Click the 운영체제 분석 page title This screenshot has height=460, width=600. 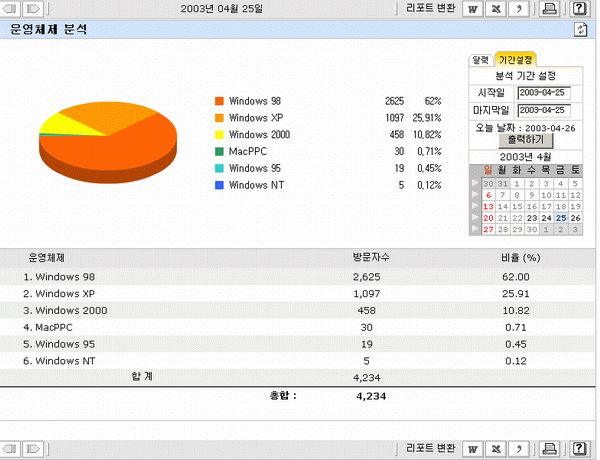[49, 29]
